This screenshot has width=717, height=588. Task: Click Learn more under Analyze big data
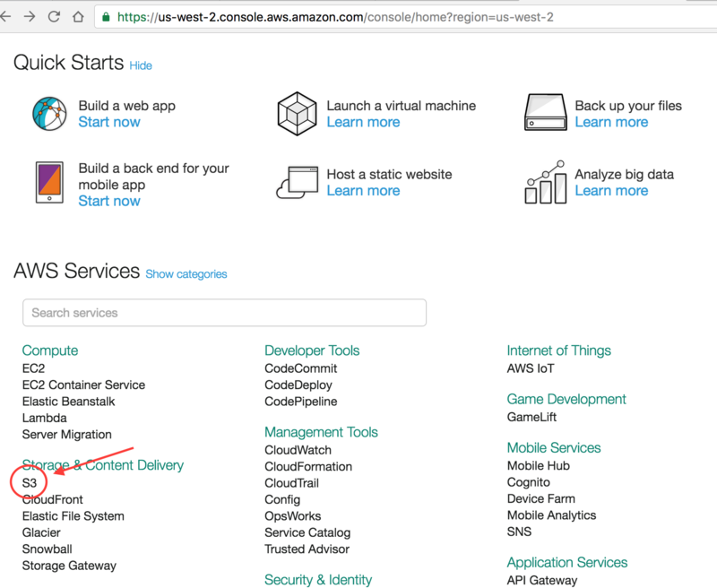tap(611, 191)
